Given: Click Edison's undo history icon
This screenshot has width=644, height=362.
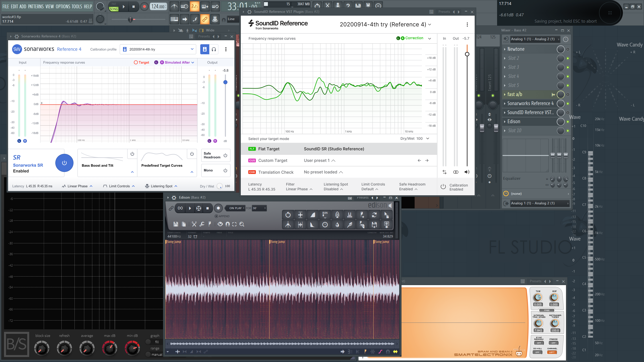Looking at the screenshot, I should (x=288, y=215).
